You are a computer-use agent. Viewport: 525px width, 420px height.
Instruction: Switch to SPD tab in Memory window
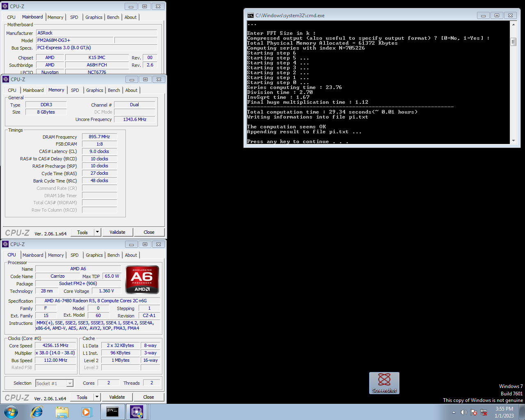point(75,90)
